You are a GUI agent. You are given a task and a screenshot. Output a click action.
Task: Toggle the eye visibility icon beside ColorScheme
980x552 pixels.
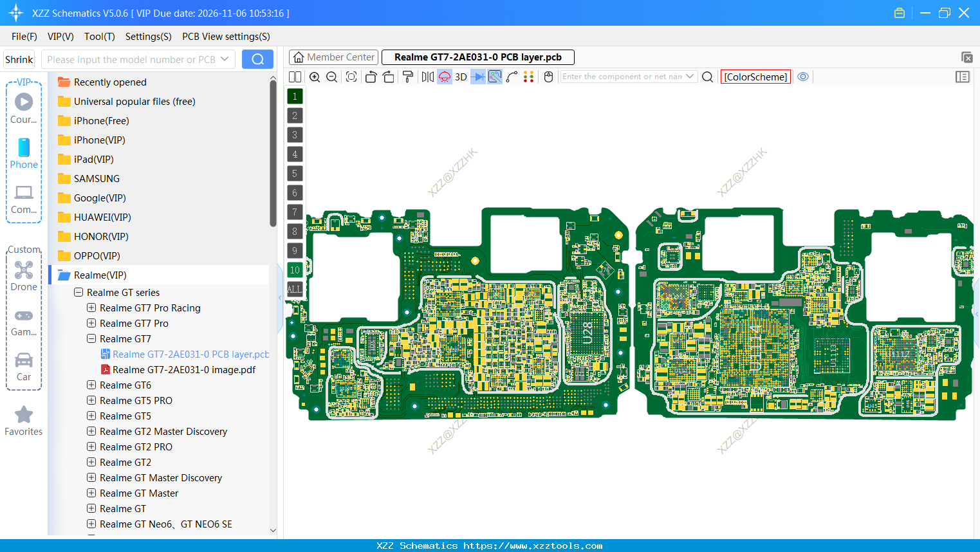[x=802, y=77]
